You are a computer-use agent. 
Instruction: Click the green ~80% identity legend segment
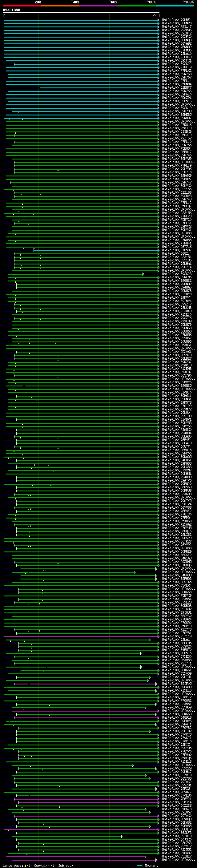(x=137, y=6)
